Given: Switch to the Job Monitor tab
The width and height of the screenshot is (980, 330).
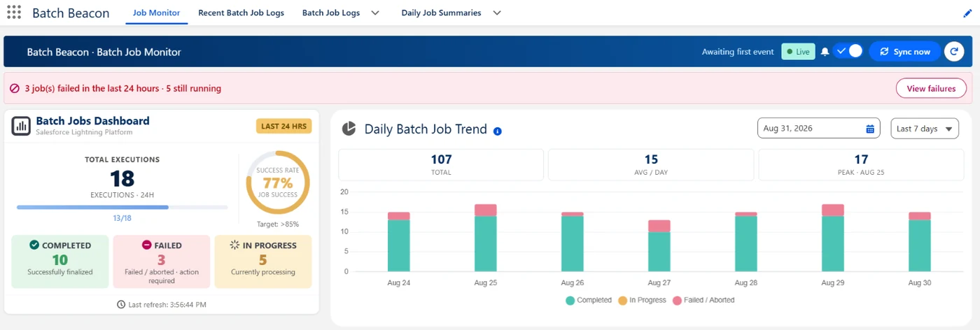Looking at the screenshot, I should [156, 13].
